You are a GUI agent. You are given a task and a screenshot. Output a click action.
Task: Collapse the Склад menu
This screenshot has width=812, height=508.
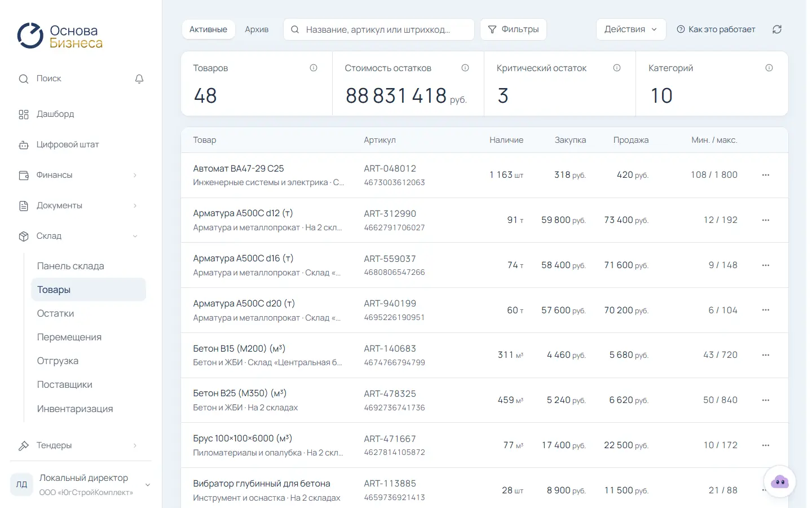click(x=78, y=236)
